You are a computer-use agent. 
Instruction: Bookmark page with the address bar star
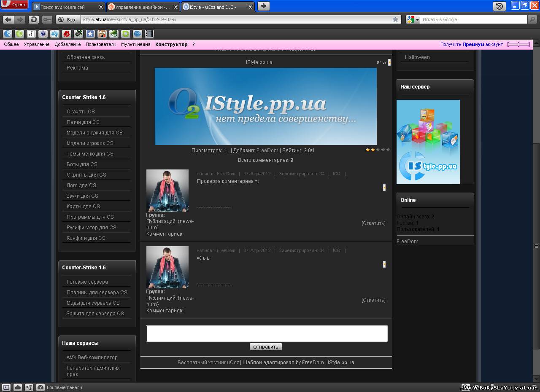click(395, 19)
